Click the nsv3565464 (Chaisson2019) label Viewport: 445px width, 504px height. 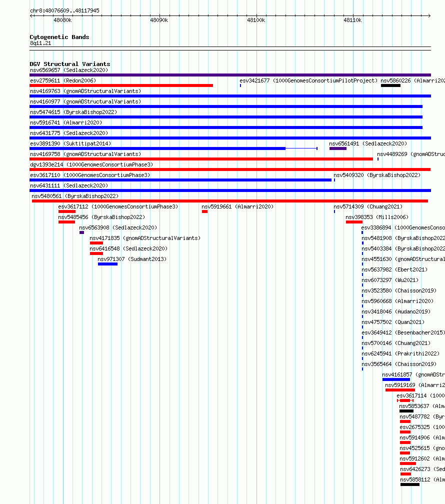tap(399, 364)
